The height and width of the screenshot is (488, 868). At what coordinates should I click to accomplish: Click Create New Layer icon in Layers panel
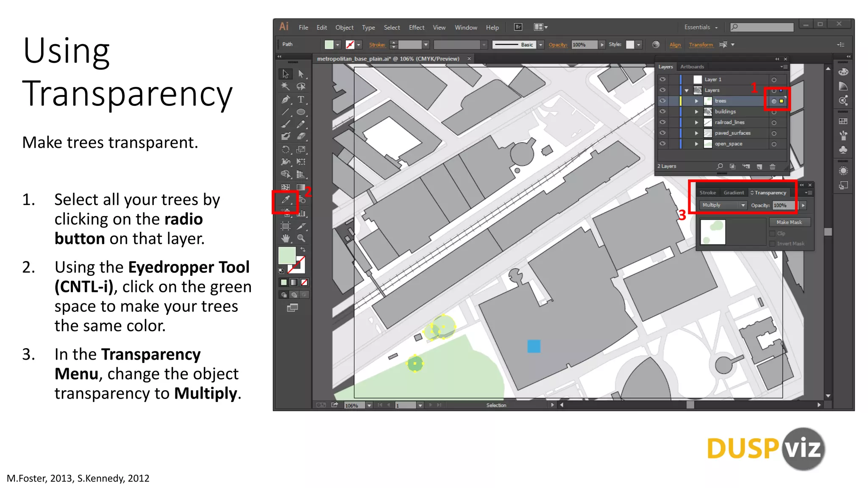[759, 166]
